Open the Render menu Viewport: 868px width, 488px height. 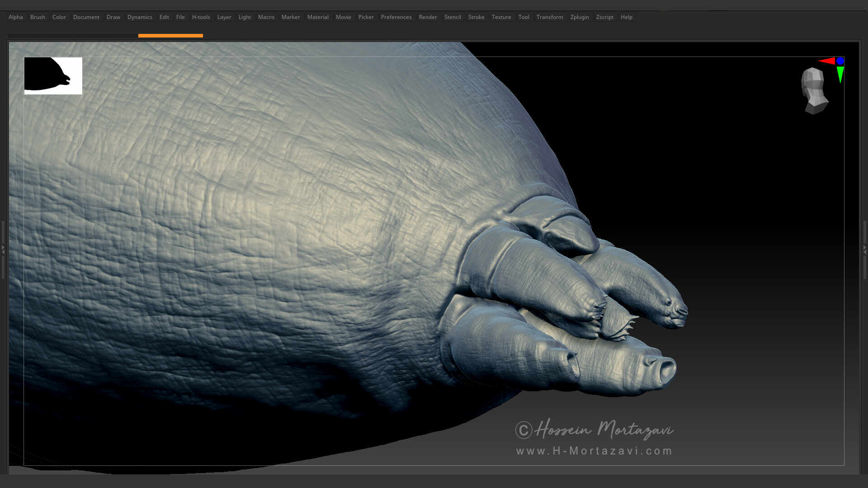[x=428, y=17]
